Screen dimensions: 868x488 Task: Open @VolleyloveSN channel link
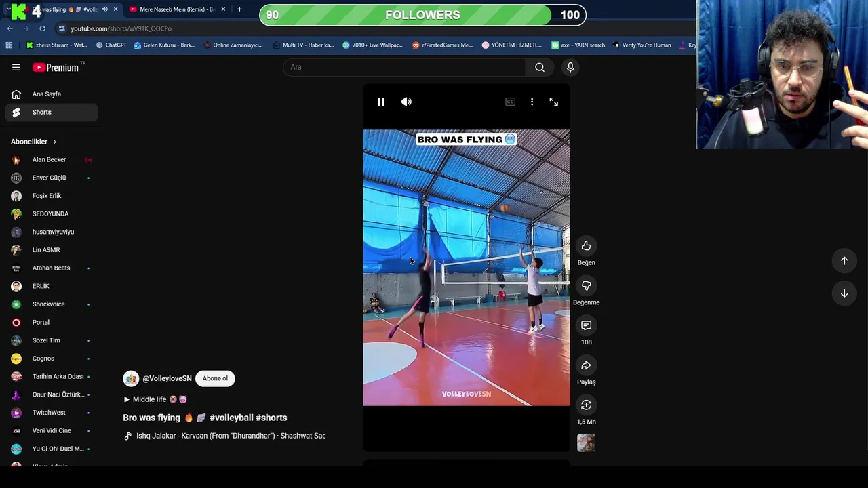(x=167, y=378)
